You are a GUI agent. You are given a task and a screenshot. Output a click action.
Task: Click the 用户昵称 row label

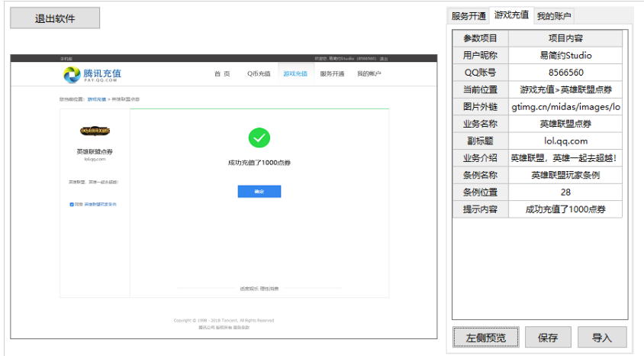(480, 56)
